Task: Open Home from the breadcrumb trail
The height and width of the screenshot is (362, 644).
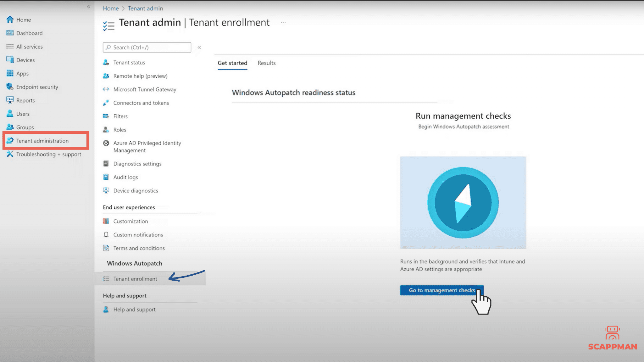Action: (110, 8)
